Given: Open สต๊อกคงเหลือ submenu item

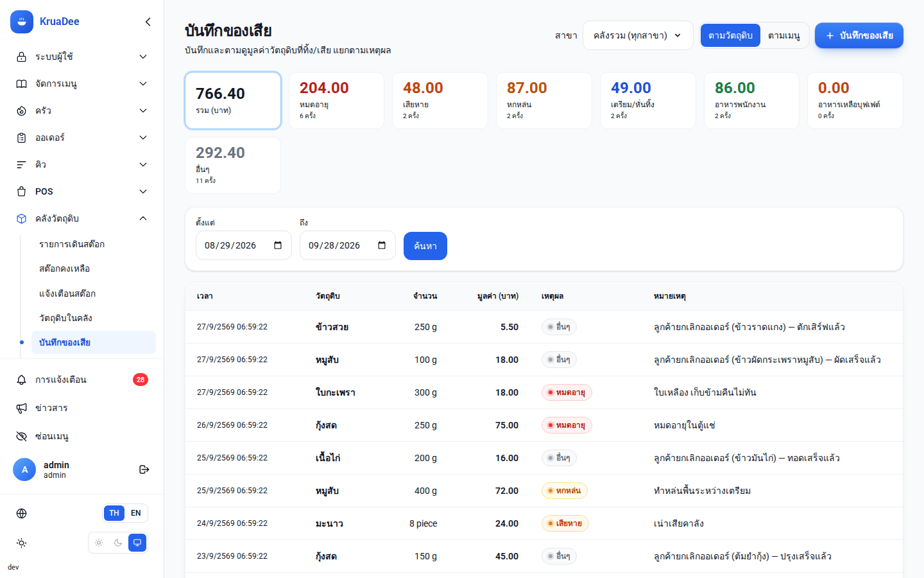Looking at the screenshot, I should click(x=94, y=268).
